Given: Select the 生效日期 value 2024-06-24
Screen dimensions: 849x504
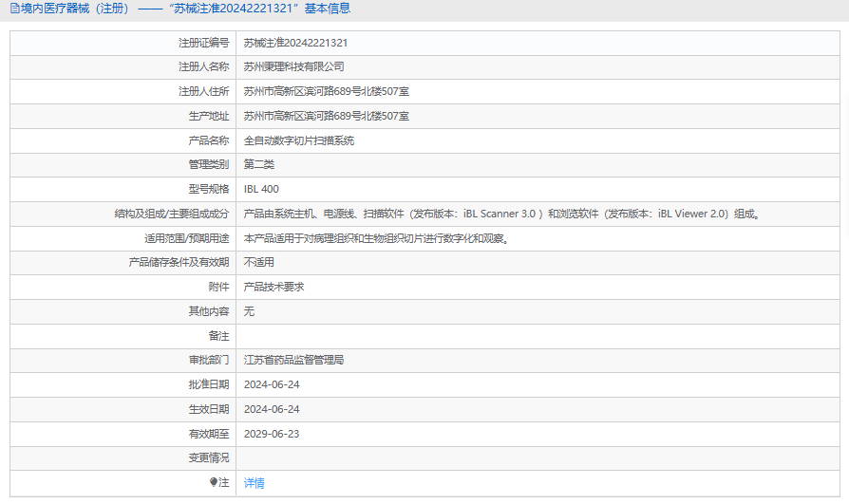Looking at the screenshot, I should pyautogui.click(x=272, y=409).
